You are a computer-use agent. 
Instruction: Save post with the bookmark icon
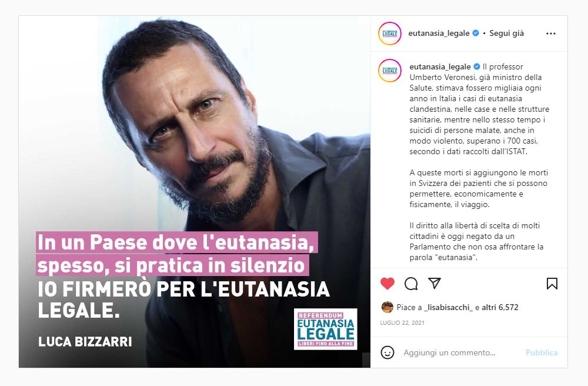coord(552,284)
